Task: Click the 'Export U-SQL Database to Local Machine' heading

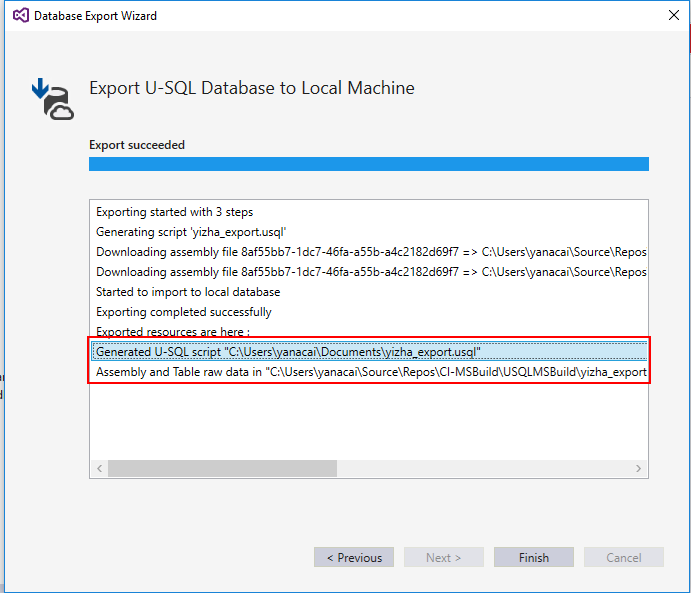Action: [x=252, y=88]
